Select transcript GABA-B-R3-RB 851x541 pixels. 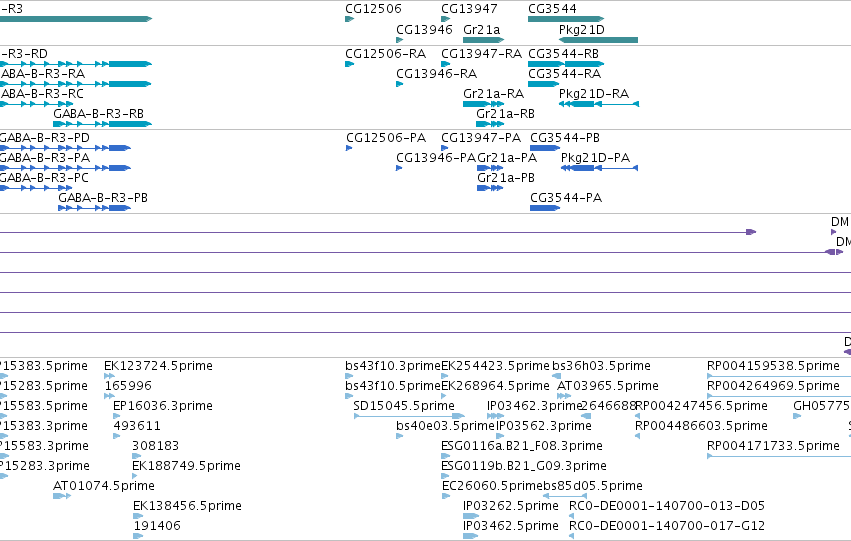(98, 114)
